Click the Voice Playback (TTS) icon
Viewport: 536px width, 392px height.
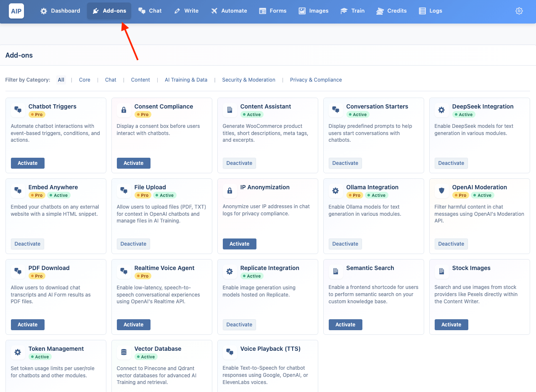(x=230, y=352)
